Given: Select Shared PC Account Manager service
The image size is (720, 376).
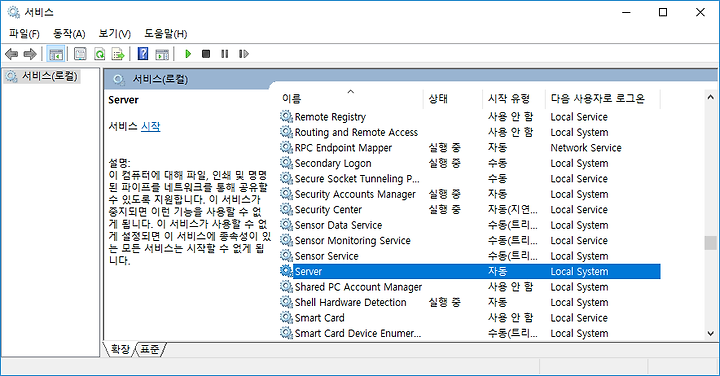Looking at the screenshot, I should click(469, 287).
